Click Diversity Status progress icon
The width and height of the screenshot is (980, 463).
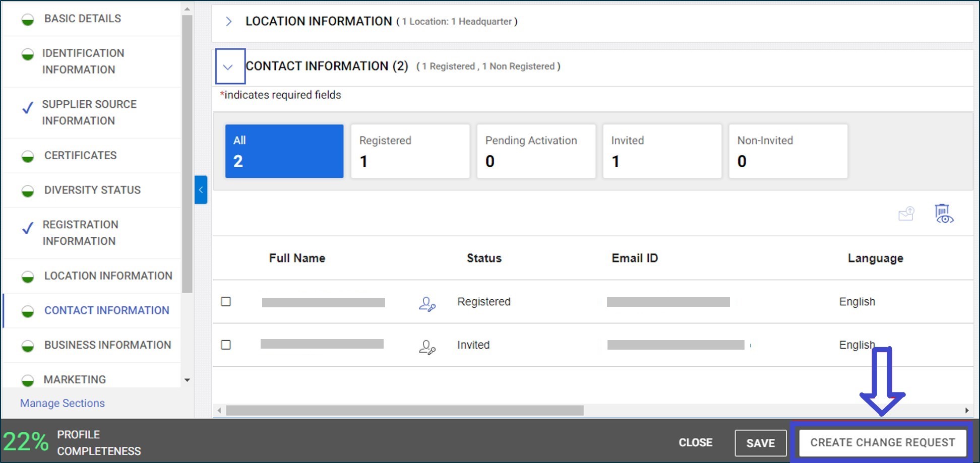click(x=28, y=191)
